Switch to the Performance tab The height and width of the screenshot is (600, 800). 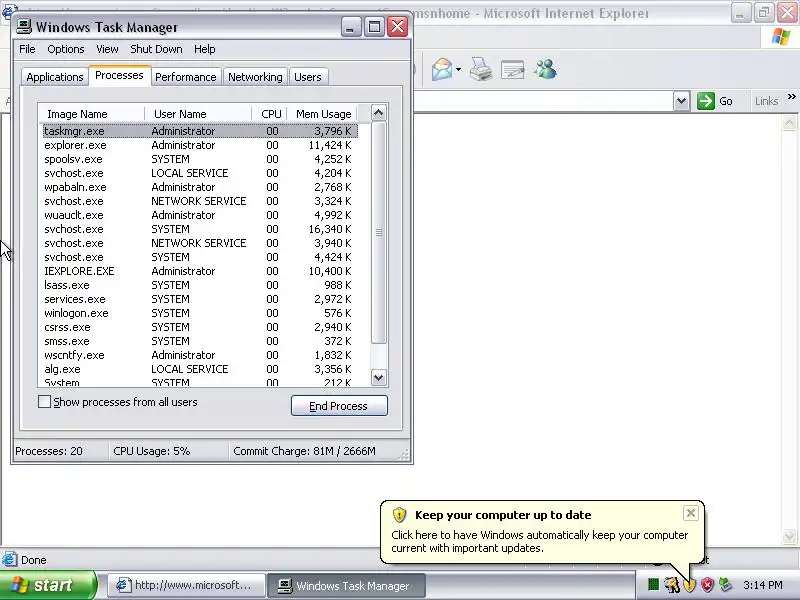click(186, 77)
